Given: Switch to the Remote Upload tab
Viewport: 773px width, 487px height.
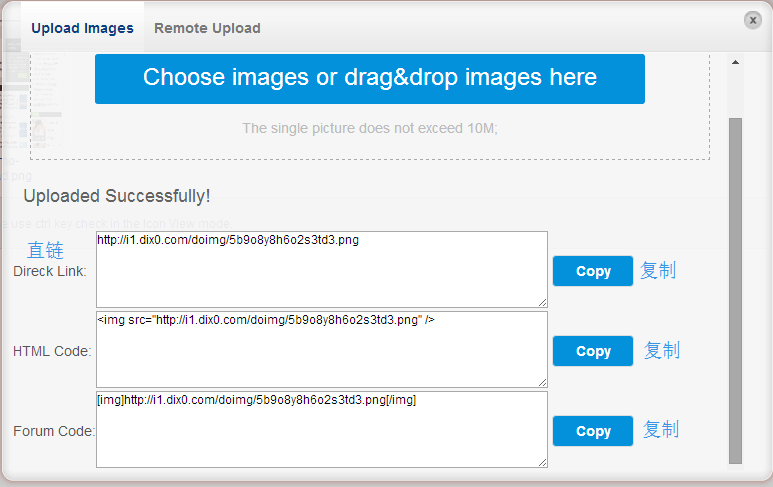Looking at the screenshot, I should point(207,28).
